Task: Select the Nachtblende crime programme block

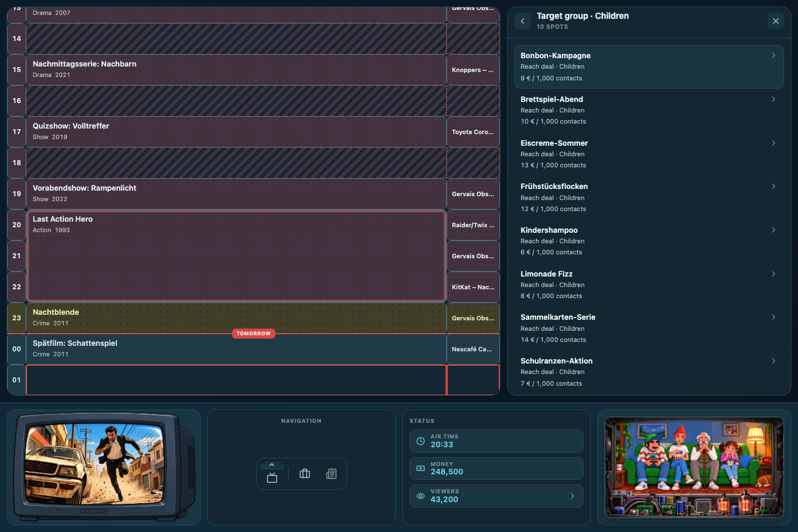Action: coord(237,318)
